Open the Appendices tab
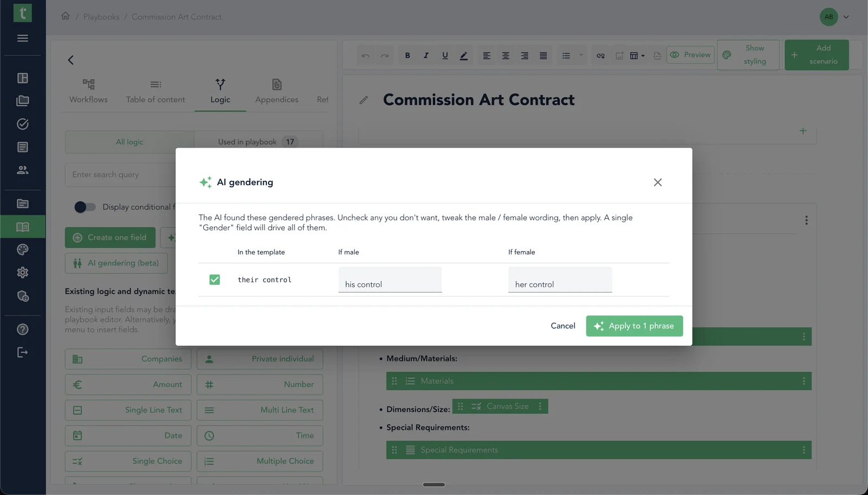Viewport: 868px width, 495px height. 277,91
